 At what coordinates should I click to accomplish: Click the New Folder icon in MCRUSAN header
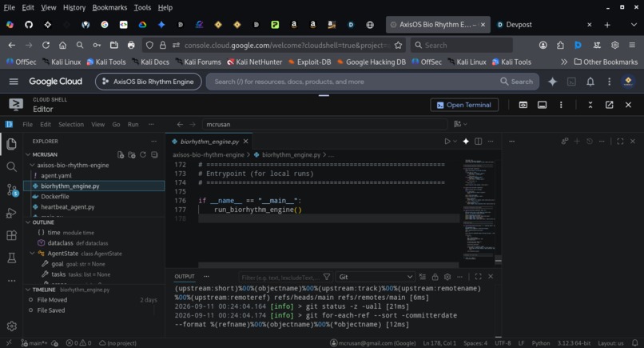coord(131,154)
